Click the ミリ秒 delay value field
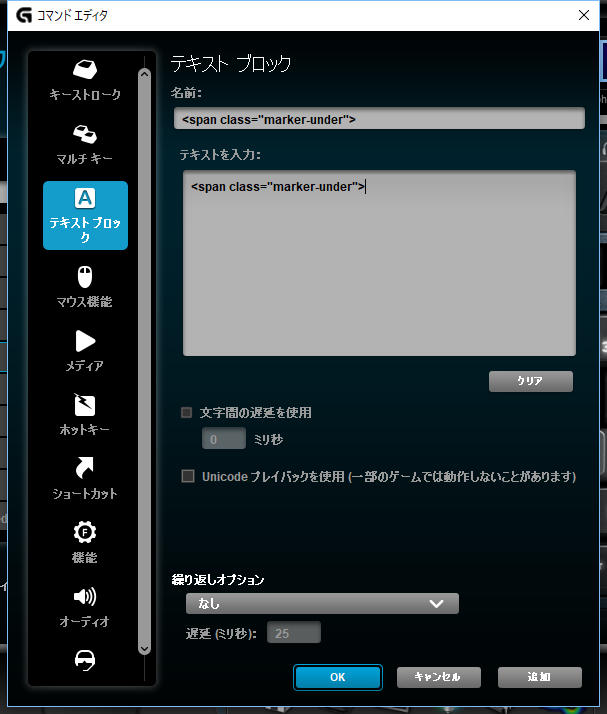 (x=224, y=439)
